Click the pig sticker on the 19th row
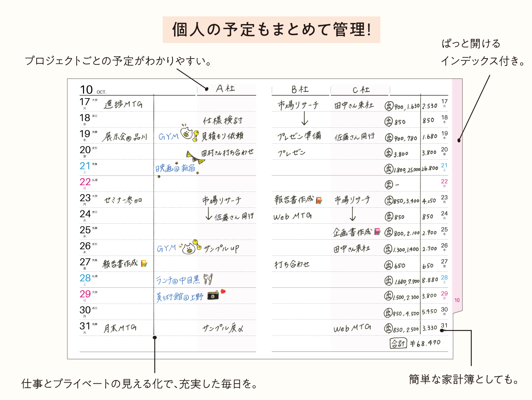This screenshot has width=532, height=400. pos(187,132)
